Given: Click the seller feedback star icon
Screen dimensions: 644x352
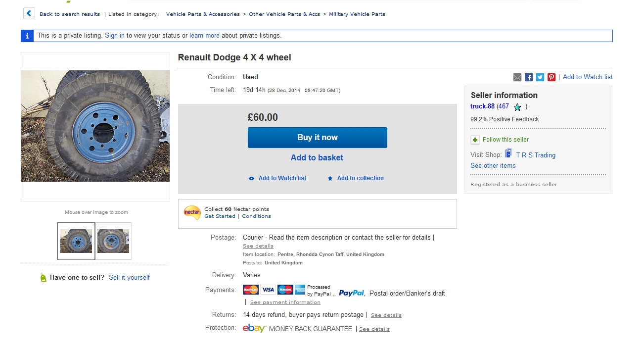Looking at the screenshot, I should (517, 107).
